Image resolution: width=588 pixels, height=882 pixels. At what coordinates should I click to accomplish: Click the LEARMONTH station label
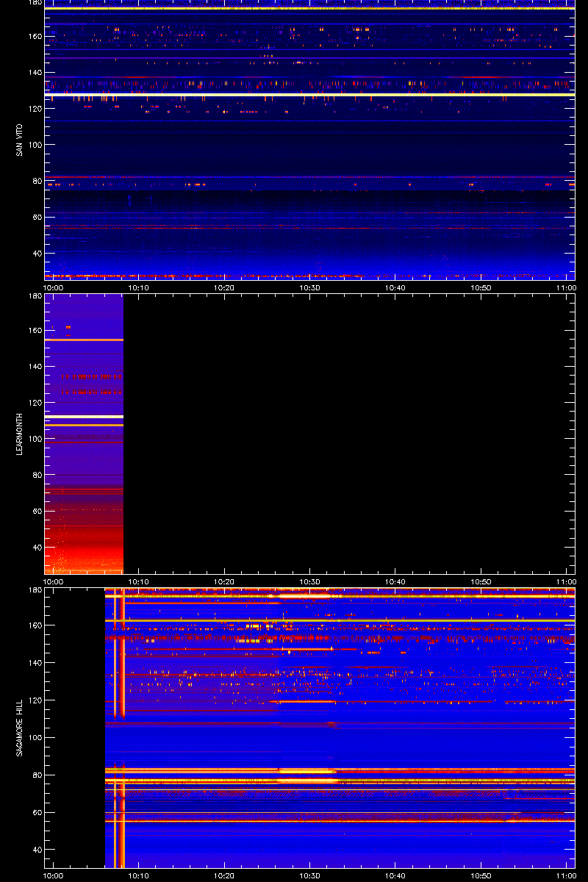19,434
